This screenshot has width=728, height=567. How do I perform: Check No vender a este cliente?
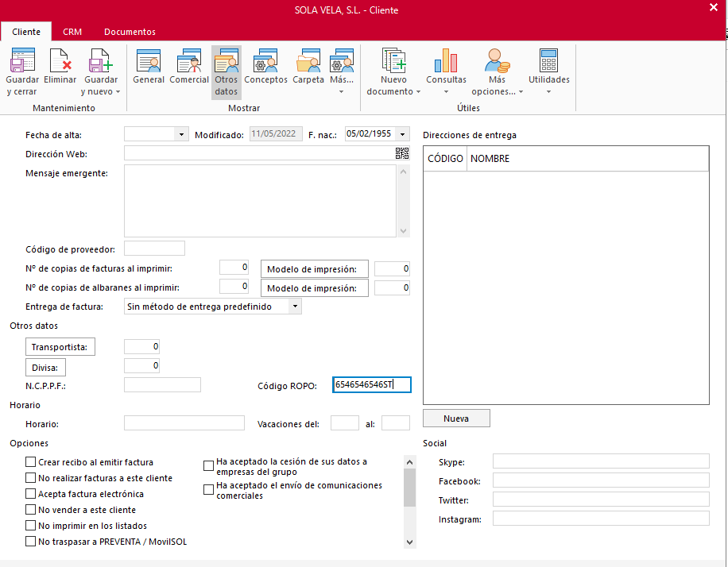[x=31, y=509]
